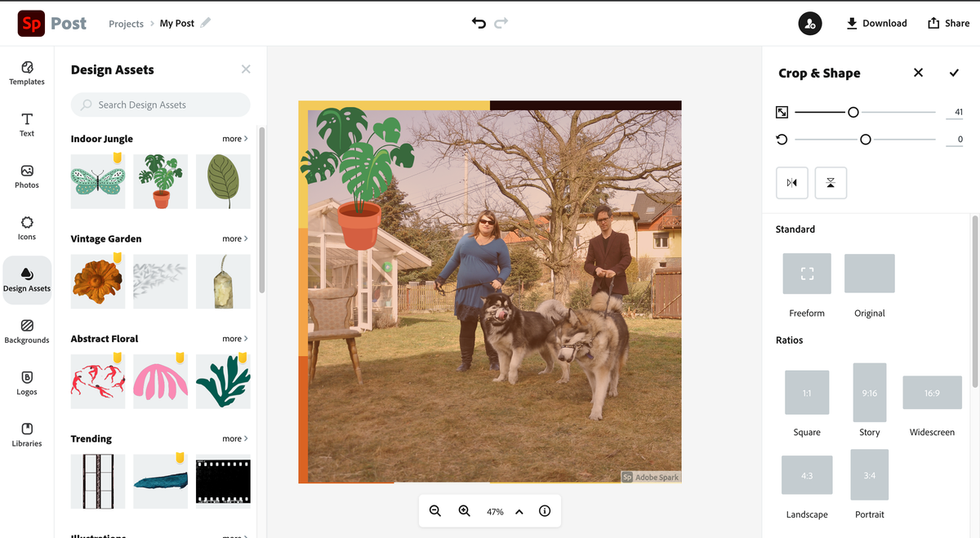The image size is (980, 538).
Task: Click the Share button
Action: 948,23
